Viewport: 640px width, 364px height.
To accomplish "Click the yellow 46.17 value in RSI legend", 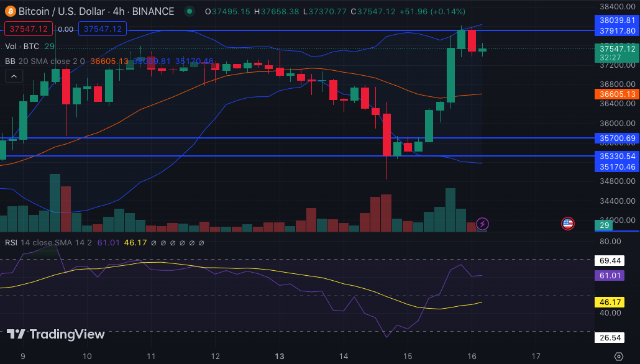I will point(135,243).
